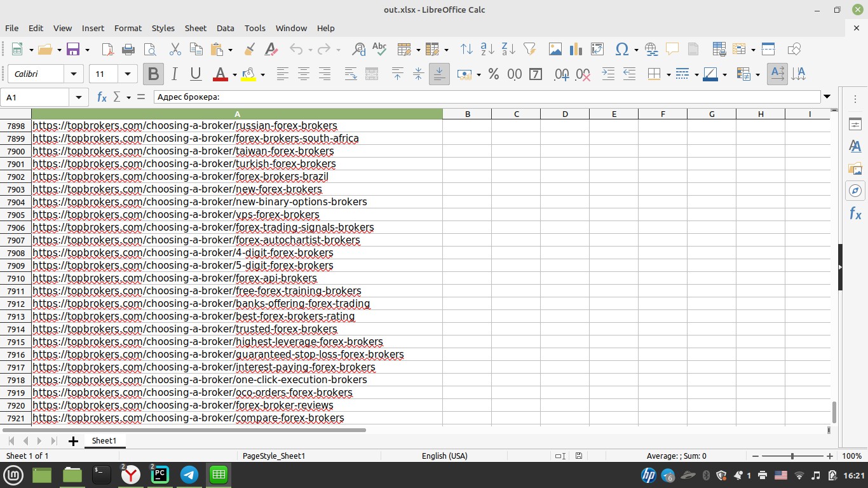Screen dimensions: 868x488
Task: Apply the yellow background color swatch
Action: coord(248,74)
